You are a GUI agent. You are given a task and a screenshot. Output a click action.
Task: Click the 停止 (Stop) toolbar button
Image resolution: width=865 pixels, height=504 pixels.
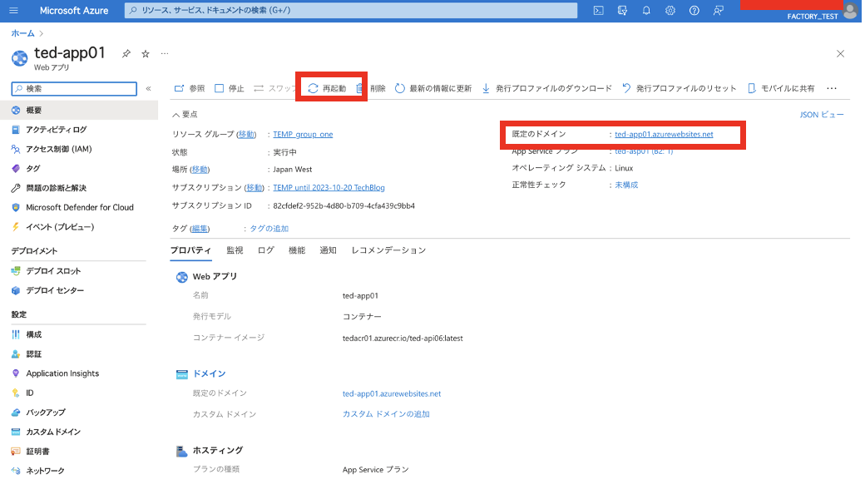tap(230, 88)
